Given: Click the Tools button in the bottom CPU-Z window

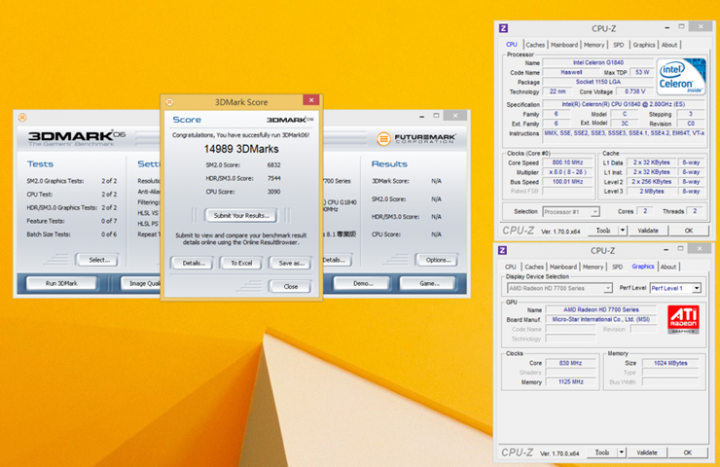Looking at the screenshot, I should 602,452.
